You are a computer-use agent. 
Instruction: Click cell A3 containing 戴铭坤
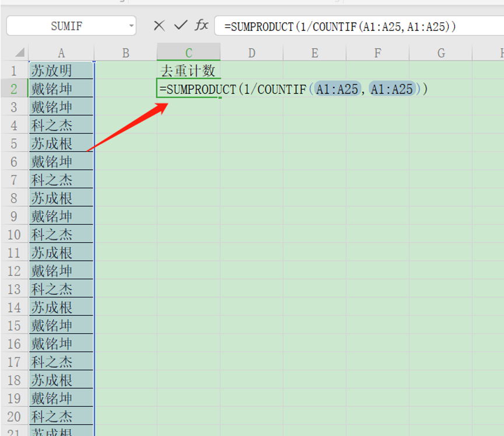coord(61,107)
